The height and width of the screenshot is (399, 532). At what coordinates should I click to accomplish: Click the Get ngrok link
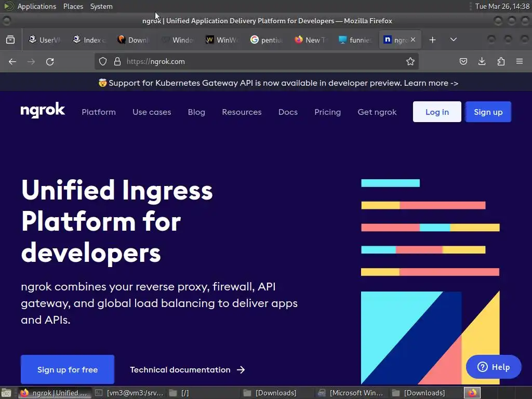(x=377, y=112)
